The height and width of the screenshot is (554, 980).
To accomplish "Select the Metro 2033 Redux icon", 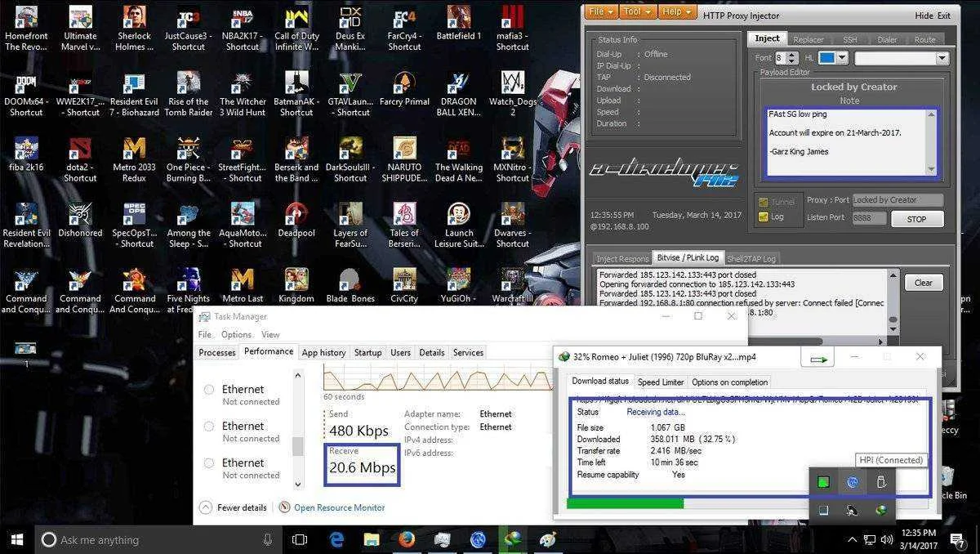I will click(134, 159).
